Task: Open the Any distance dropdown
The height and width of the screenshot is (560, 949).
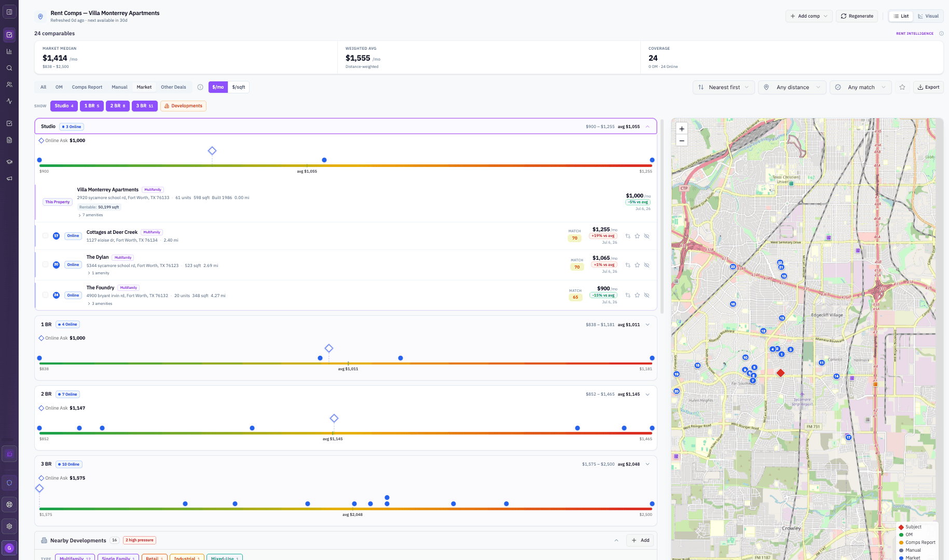Action: pos(792,87)
